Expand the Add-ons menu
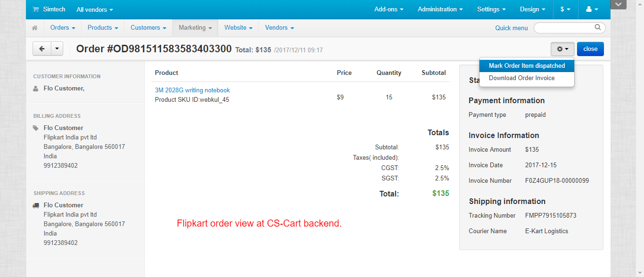The width and height of the screenshot is (644, 277). 389,9
